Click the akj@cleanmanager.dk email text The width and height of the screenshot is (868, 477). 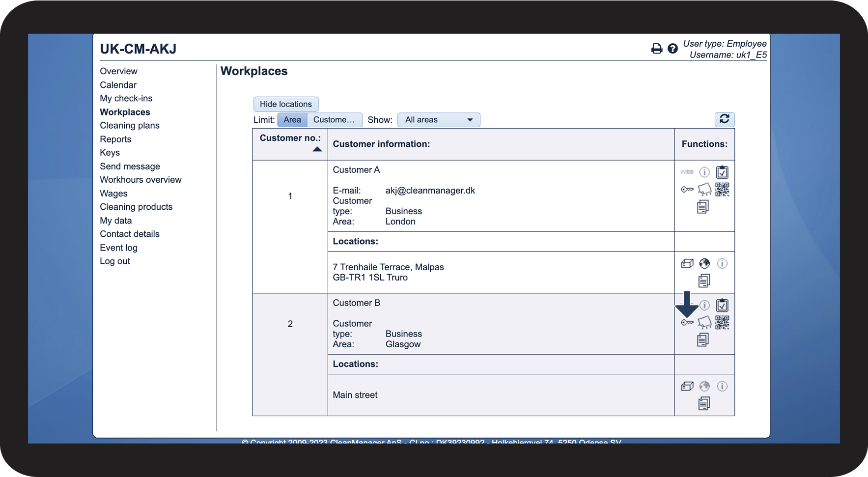tap(430, 191)
